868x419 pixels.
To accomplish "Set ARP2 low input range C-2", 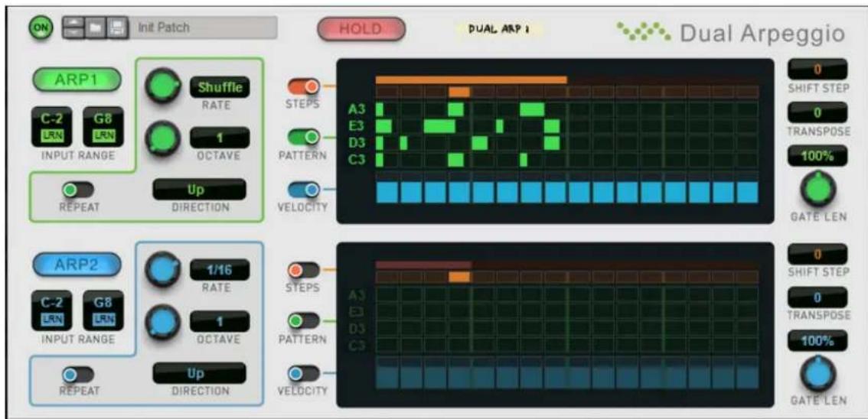I will 51,310.
